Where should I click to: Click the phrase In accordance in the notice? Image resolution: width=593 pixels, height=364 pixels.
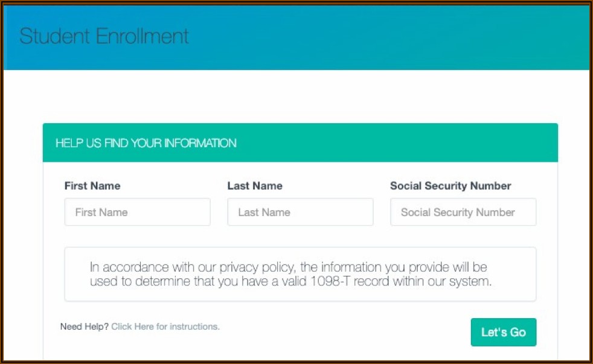click(123, 267)
